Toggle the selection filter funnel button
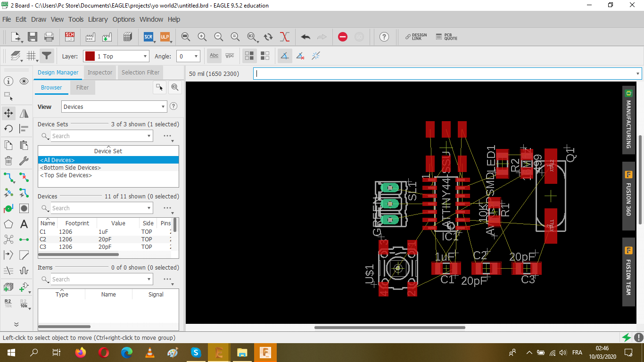Screen dimensions: 644x362 (x=46, y=56)
